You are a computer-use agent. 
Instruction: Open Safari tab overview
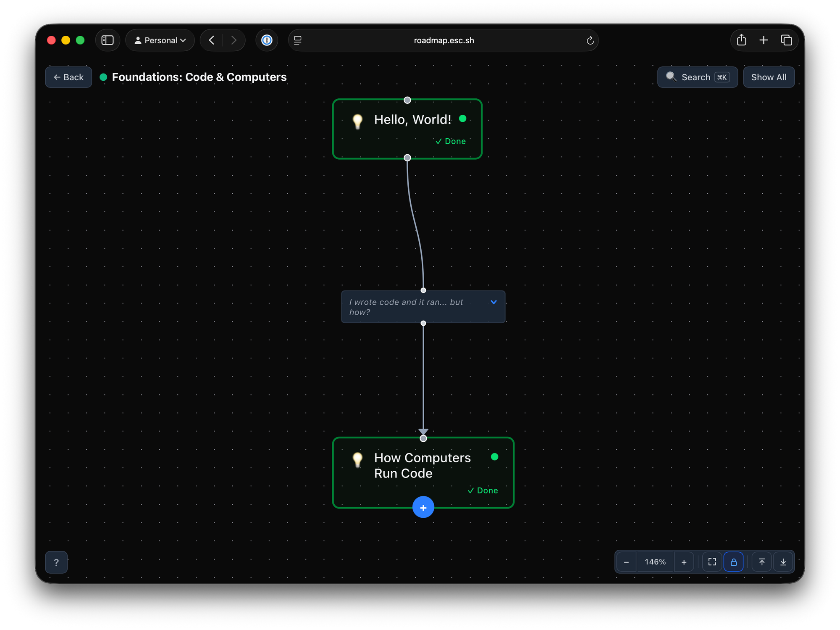(786, 40)
